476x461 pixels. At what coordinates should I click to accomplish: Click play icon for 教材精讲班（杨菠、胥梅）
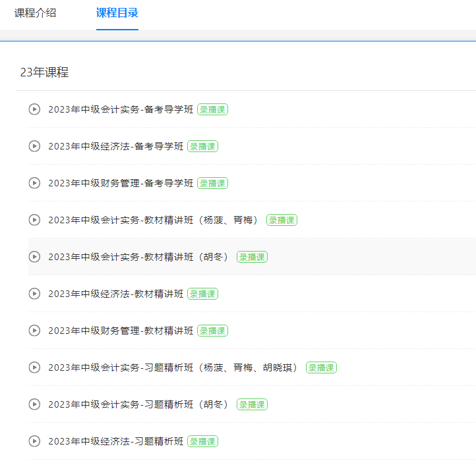[34, 220]
